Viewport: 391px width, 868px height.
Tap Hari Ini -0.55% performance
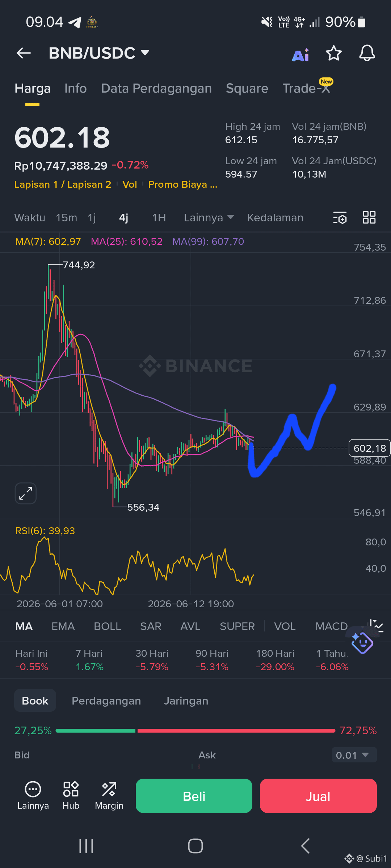[31, 660]
